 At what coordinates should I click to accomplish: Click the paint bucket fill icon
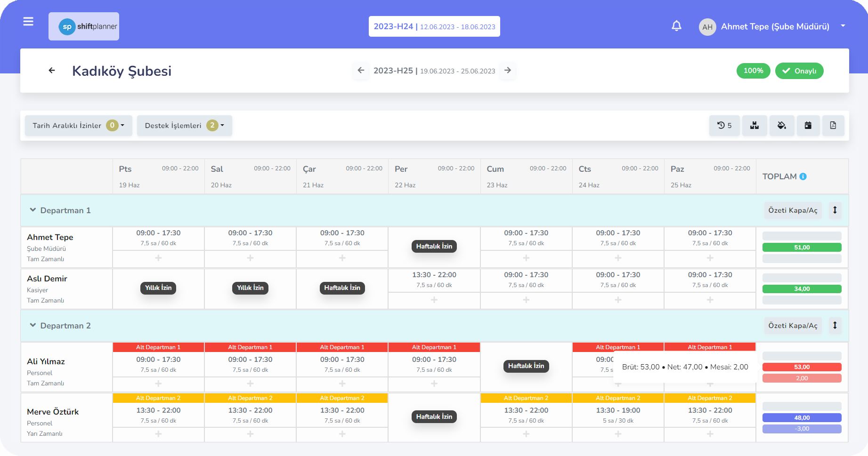(x=782, y=126)
